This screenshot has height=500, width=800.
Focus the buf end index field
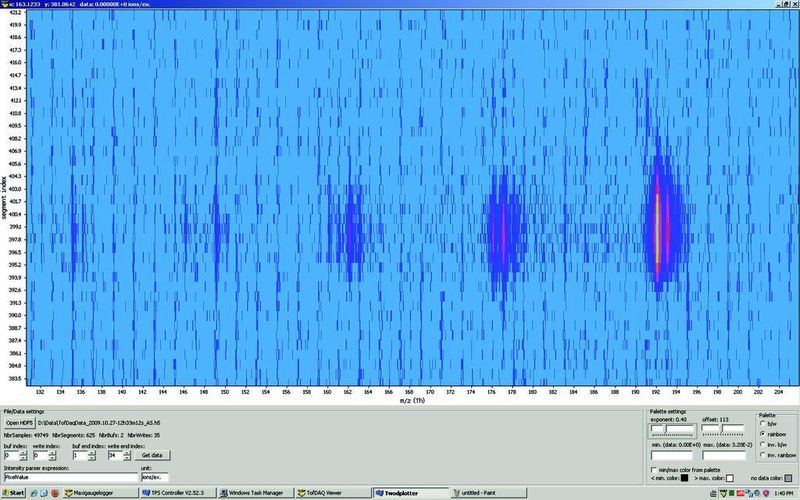pos(80,456)
